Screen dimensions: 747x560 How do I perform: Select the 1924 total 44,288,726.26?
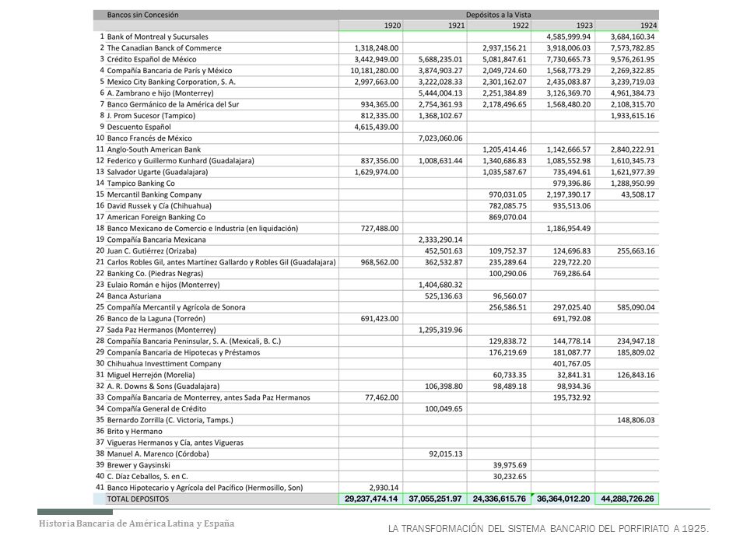point(627,499)
